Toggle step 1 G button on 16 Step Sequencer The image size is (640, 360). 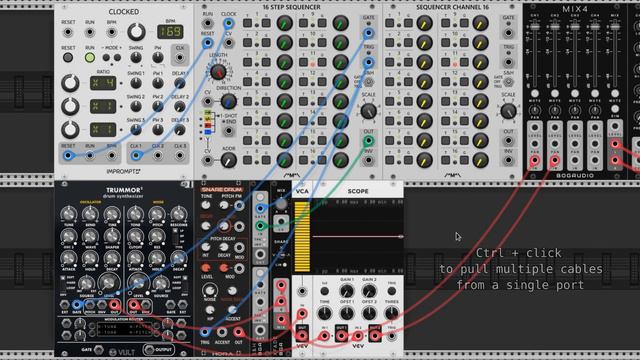(266, 23)
